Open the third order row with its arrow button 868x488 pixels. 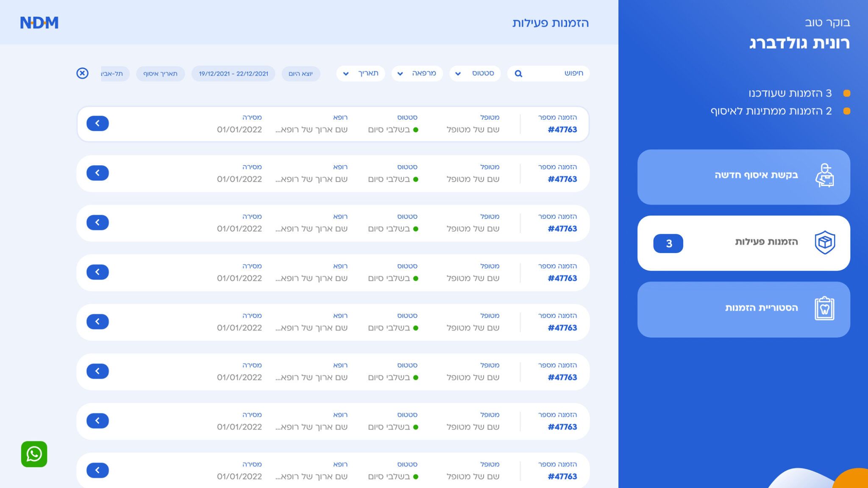point(97,222)
